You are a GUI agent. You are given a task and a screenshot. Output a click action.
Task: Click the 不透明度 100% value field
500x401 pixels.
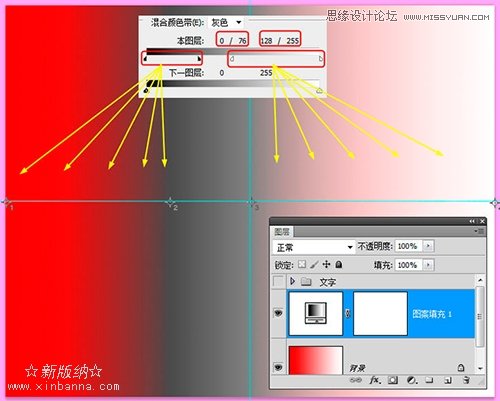point(408,246)
